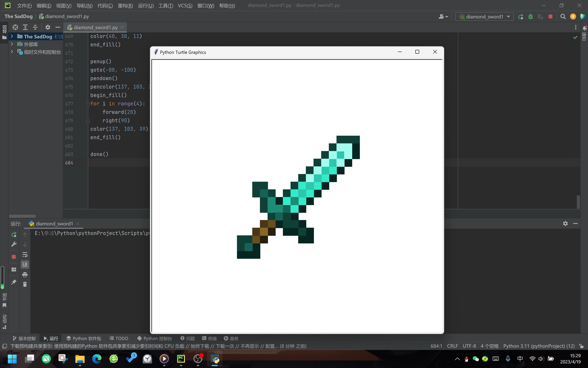The height and width of the screenshot is (368, 588).
Task: Click the CRLF line separator indicator
Action: click(452, 346)
